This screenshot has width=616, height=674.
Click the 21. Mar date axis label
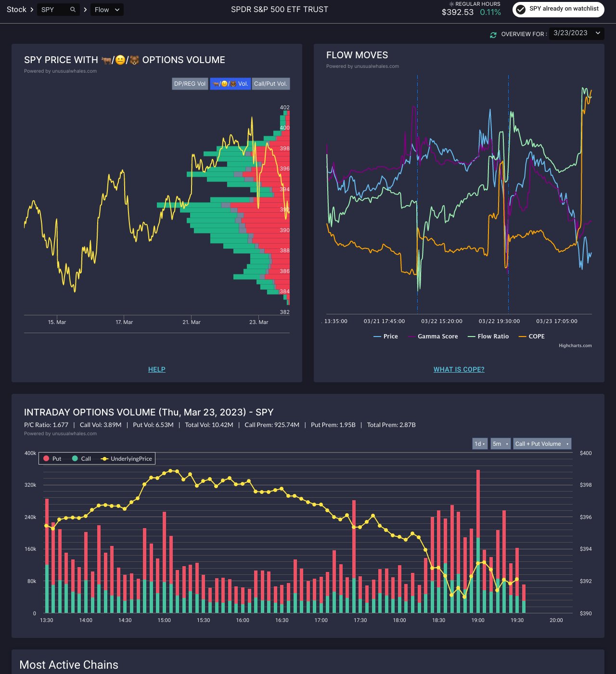click(x=192, y=323)
